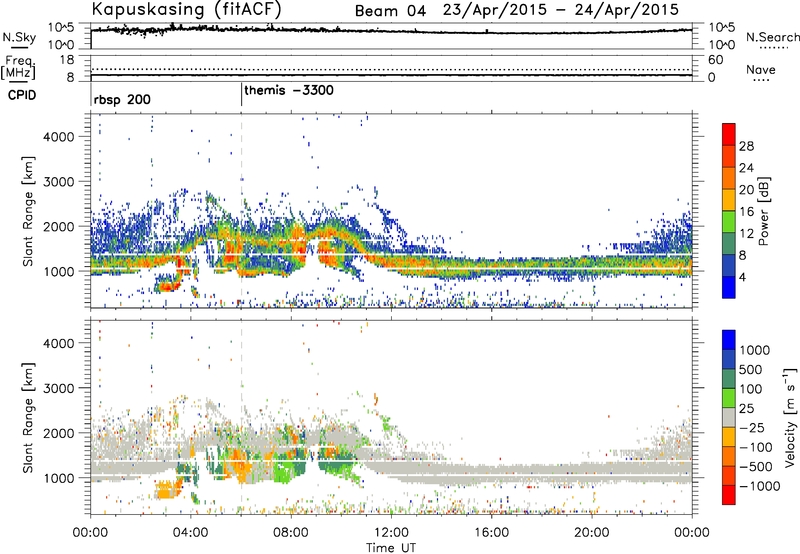800x554 pixels.
Task: Click the '100' tick on the Velocity color bar
Action: tap(751, 389)
